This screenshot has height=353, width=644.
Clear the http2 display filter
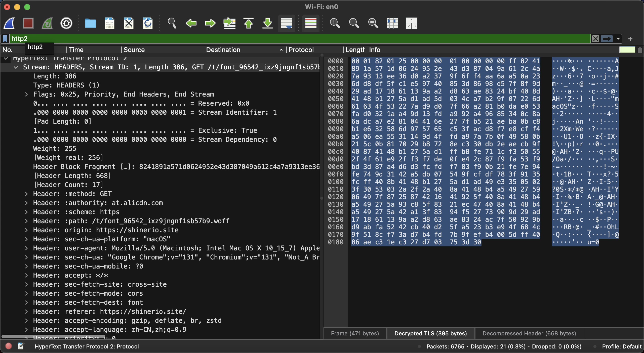(595, 39)
